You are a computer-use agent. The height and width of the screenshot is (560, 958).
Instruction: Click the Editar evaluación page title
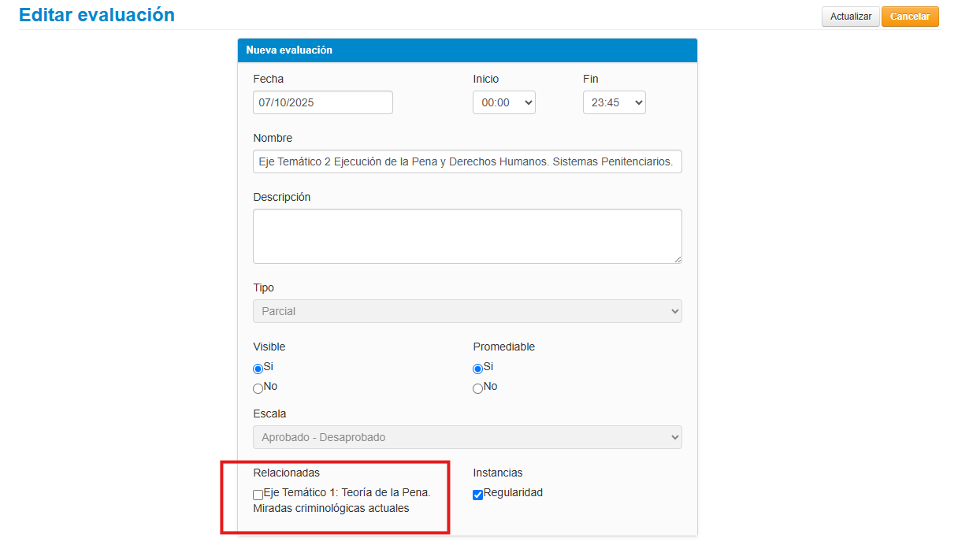tap(97, 15)
